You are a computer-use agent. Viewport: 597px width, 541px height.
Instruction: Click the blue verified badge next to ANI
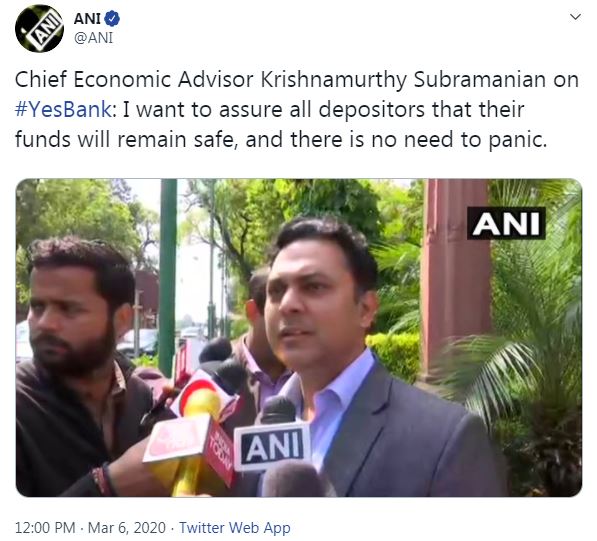pos(112,18)
